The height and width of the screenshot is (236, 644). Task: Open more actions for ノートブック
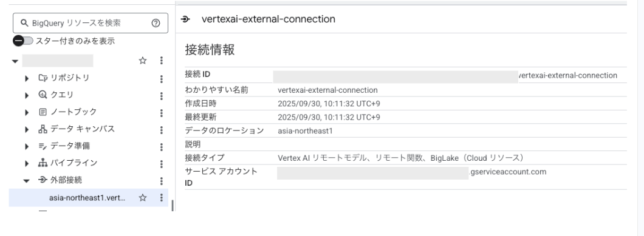pos(162,113)
